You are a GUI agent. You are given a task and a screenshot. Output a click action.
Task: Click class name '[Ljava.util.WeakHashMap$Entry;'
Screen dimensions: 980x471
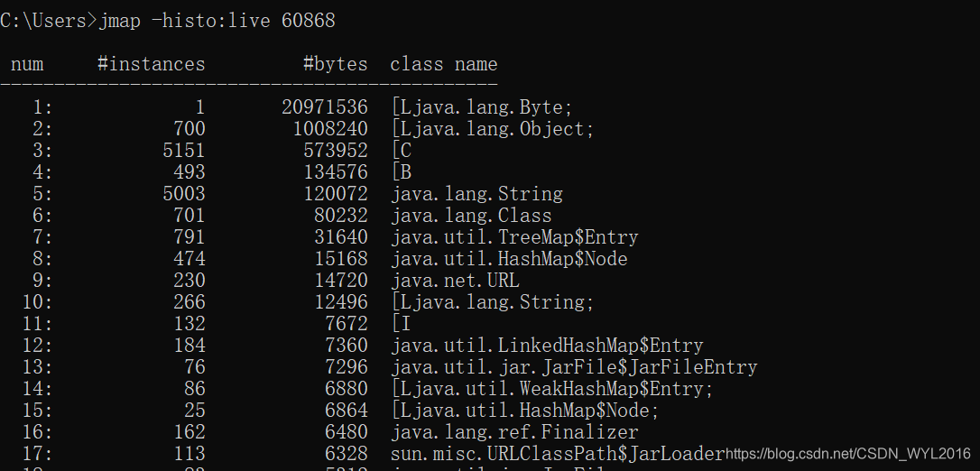(x=552, y=389)
